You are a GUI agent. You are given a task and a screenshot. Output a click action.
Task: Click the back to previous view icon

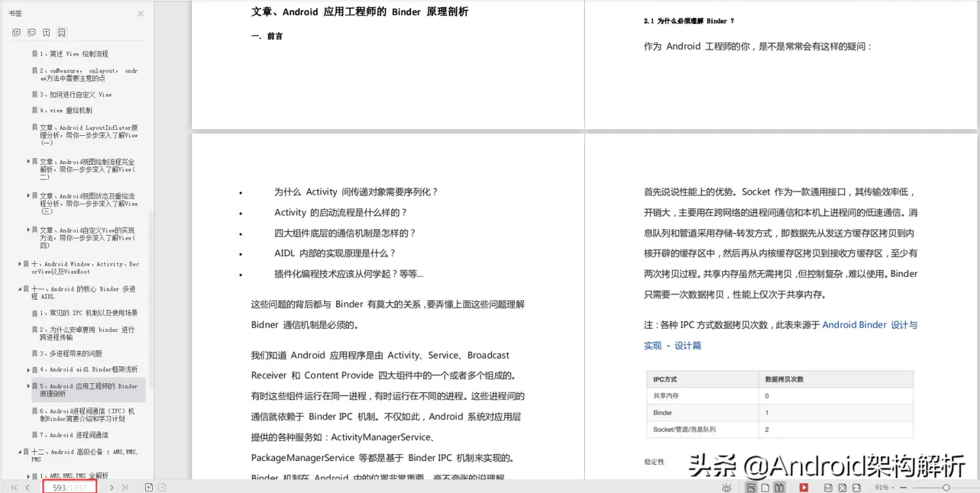pyautogui.click(x=149, y=488)
